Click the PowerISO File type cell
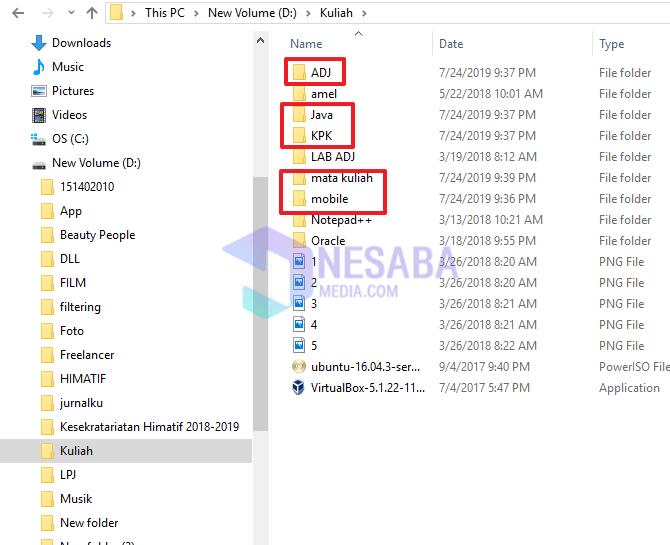This screenshot has width=670, height=545. 634,366
